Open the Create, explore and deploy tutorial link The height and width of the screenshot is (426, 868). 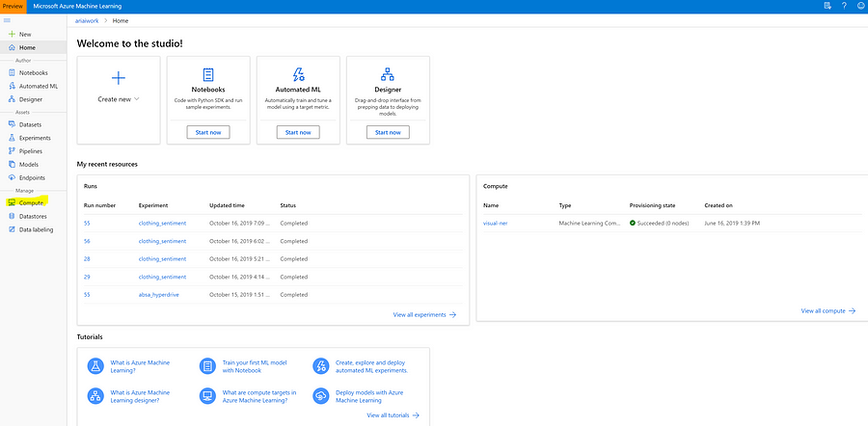coord(371,366)
